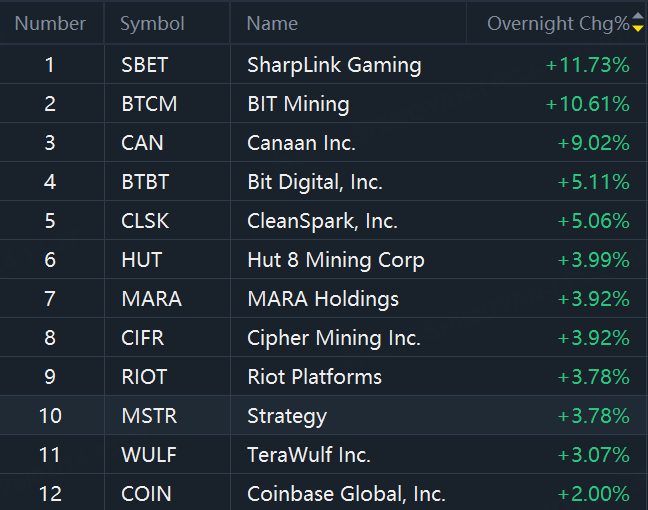Sort the list by Name header
648x510 pixels.
coord(272,23)
